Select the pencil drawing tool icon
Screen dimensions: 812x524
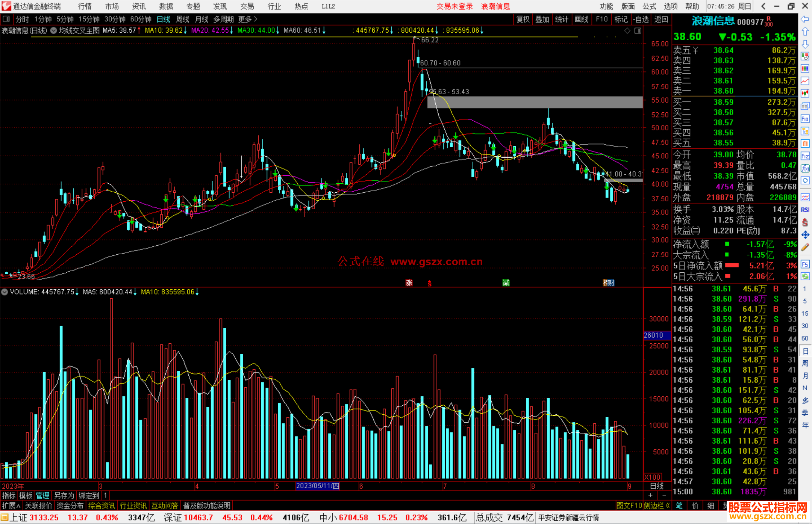(x=805, y=247)
